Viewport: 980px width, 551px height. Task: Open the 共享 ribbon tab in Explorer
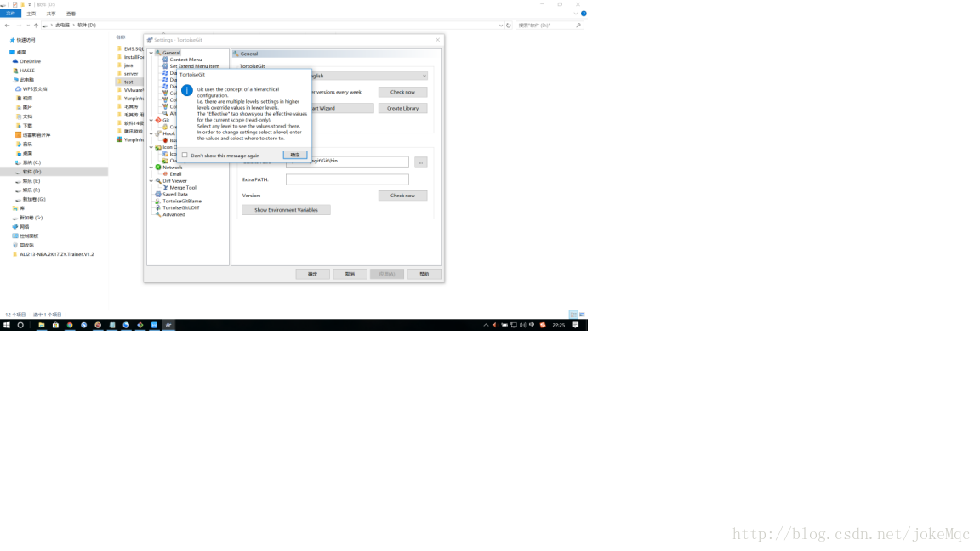pyautogui.click(x=51, y=13)
